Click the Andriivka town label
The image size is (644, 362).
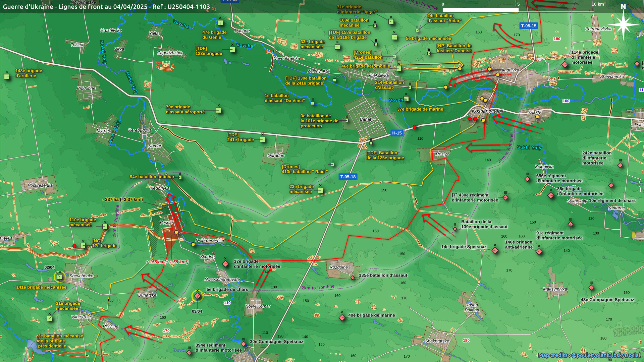click(x=510, y=70)
